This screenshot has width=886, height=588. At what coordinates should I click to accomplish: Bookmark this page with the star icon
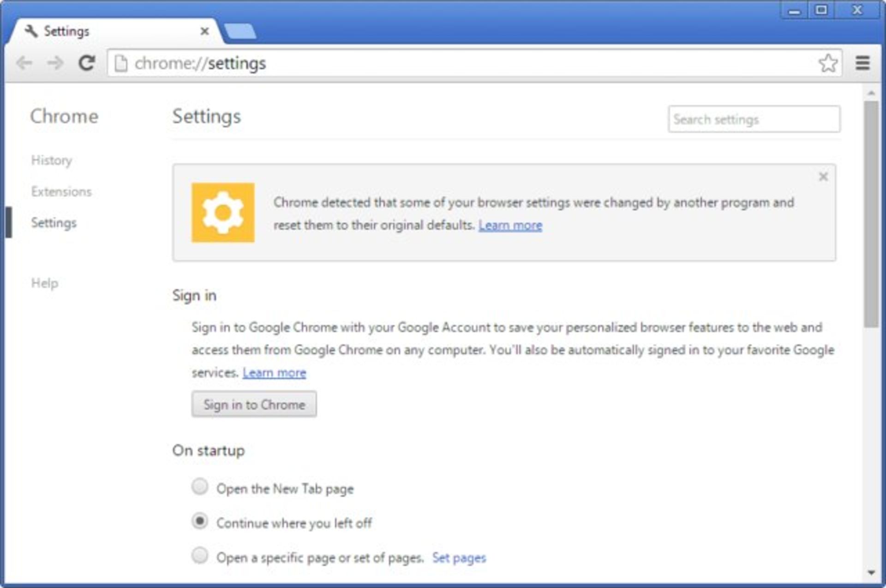[828, 63]
